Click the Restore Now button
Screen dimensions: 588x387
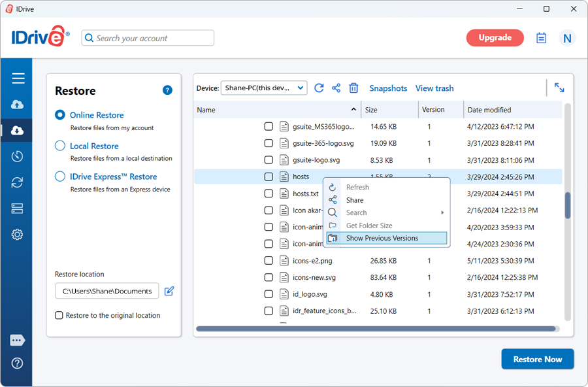[537, 359]
